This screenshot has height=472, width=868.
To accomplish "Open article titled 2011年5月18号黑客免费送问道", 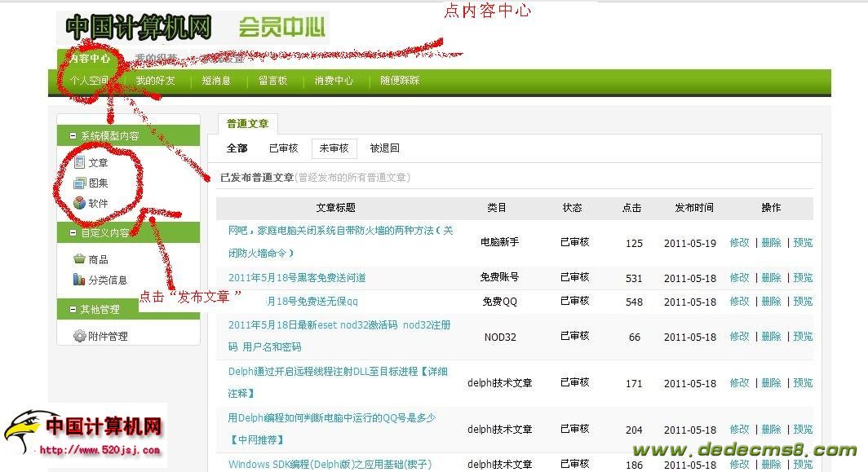I will click(x=297, y=278).
